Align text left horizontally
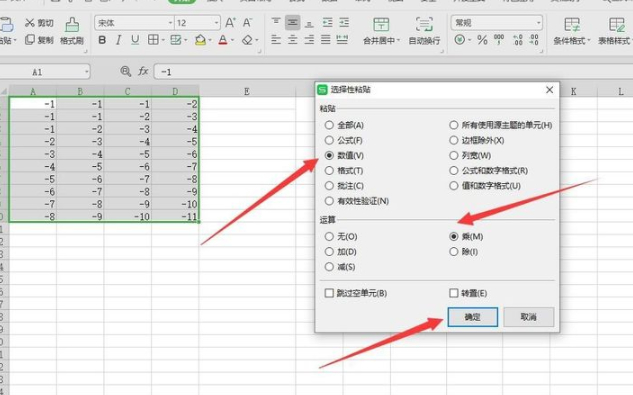 (276, 40)
